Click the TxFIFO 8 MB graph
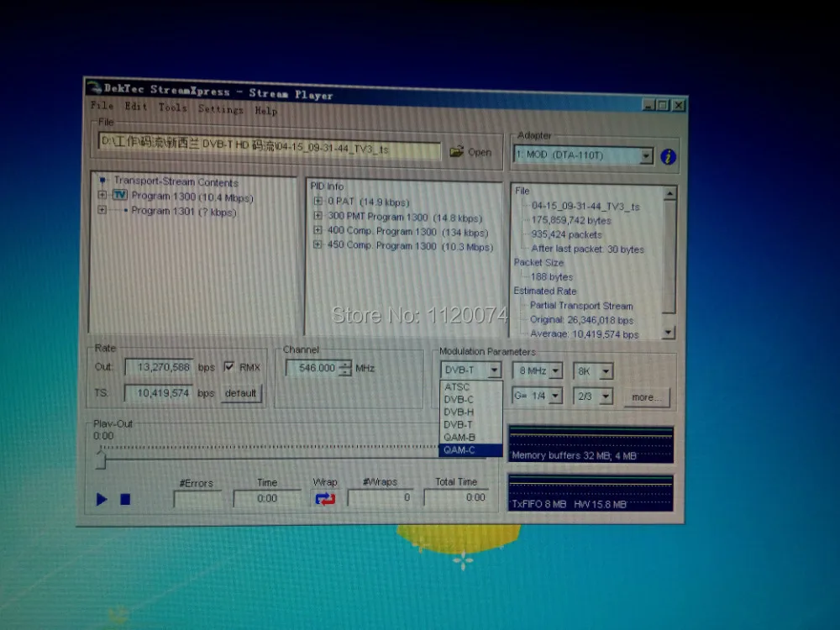Screen dimensions: 840x630 coord(591,492)
